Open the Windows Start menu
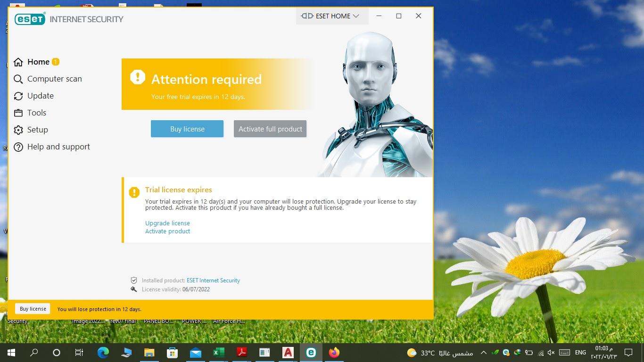 11,352
